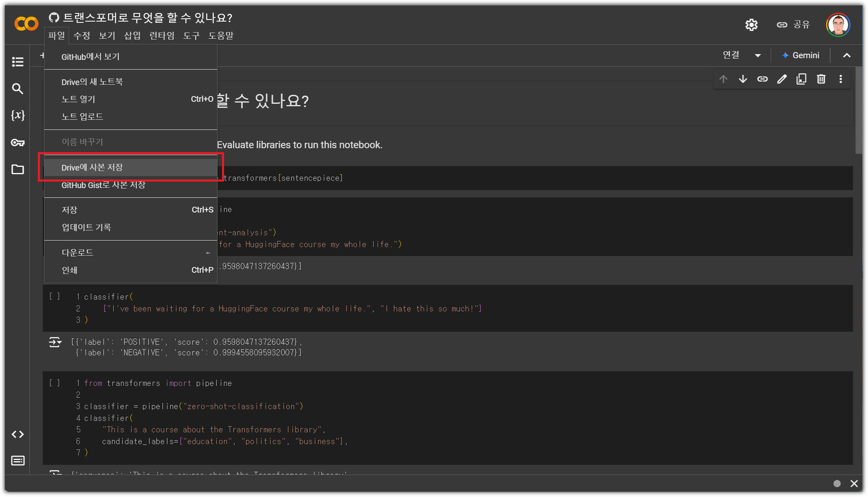Click the 공유 share button
This screenshot has height=497, width=868.
[793, 25]
